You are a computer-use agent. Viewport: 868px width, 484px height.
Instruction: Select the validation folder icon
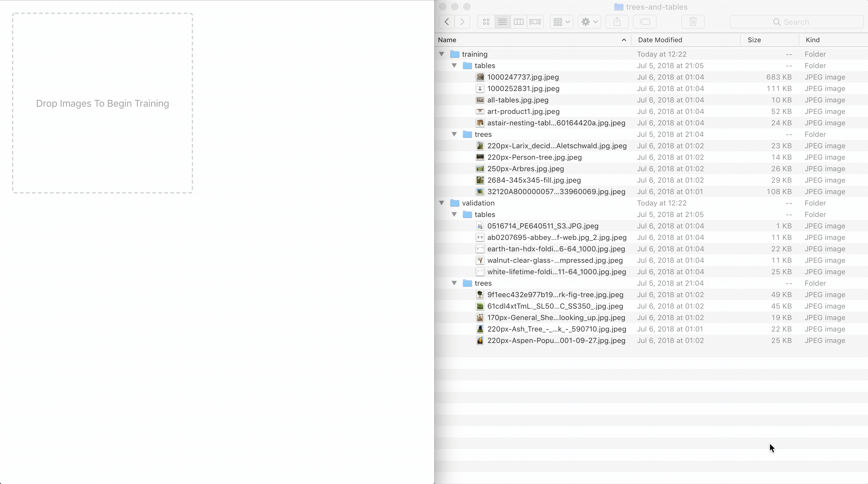[455, 203]
